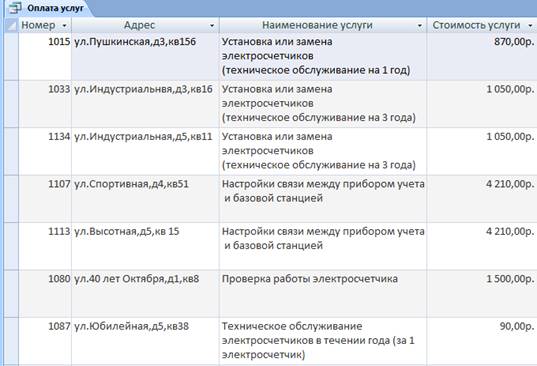Image resolution: width=537 pixels, height=366 pixels.
Task: Select the row selector for record 1107
Action: 11,199
